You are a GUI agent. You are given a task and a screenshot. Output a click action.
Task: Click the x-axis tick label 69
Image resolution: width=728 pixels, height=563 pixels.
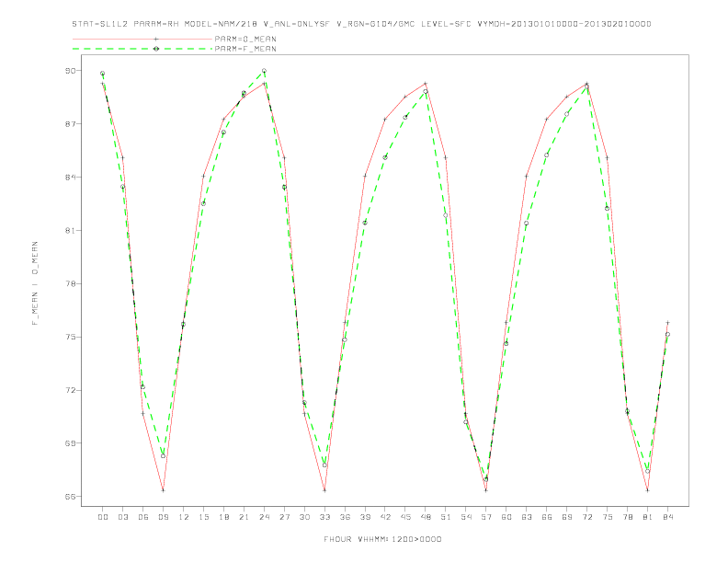(x=567, y=517)
